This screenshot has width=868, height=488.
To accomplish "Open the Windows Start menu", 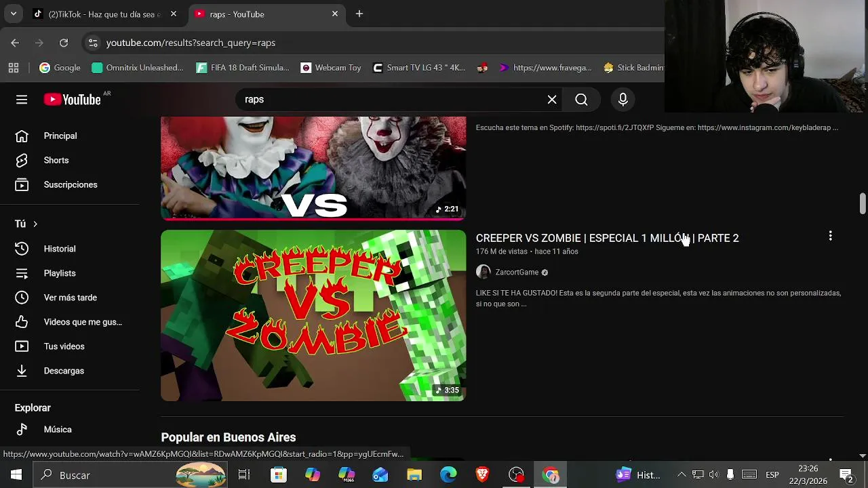I will click(16, 474).
